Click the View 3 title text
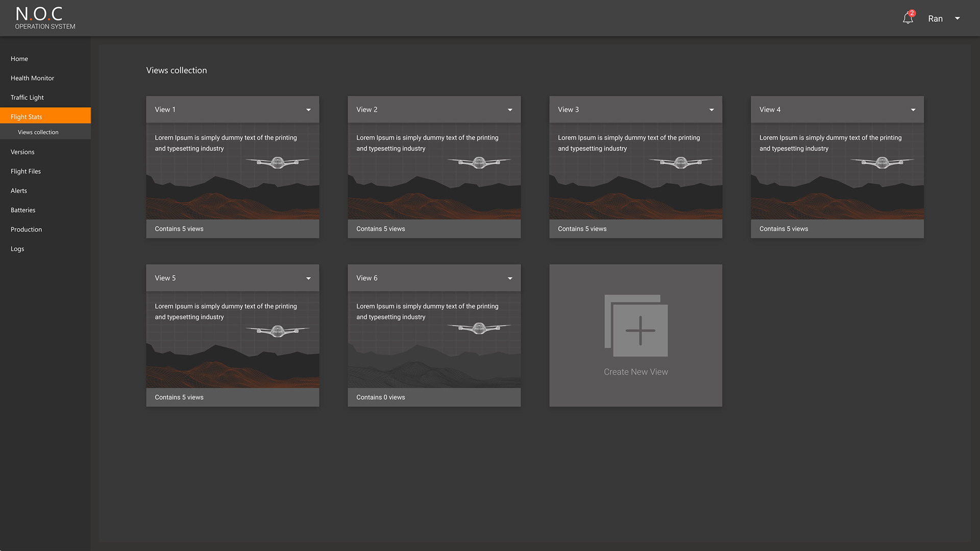980x551 pixels. [x=568, y=110]
